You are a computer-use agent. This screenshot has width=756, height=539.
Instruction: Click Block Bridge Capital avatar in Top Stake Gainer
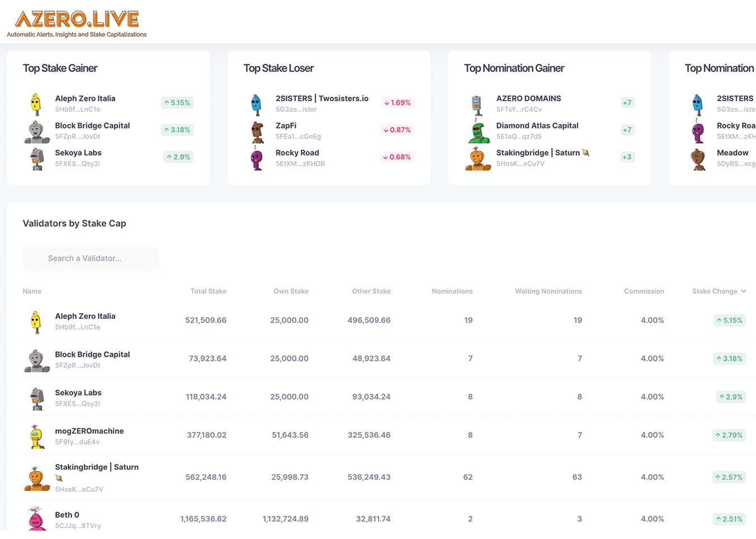point(37,132)
